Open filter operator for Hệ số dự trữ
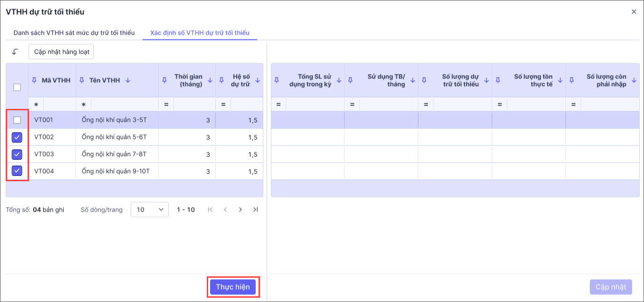Viewport: 644px width, 302px height. click(x=223, y=104)
